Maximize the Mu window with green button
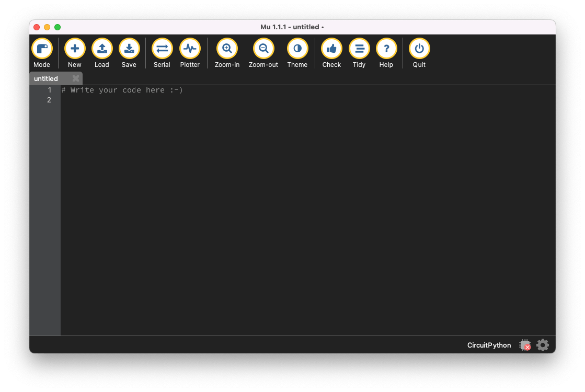Screen dimensions: 585x392 pos(58,27)
